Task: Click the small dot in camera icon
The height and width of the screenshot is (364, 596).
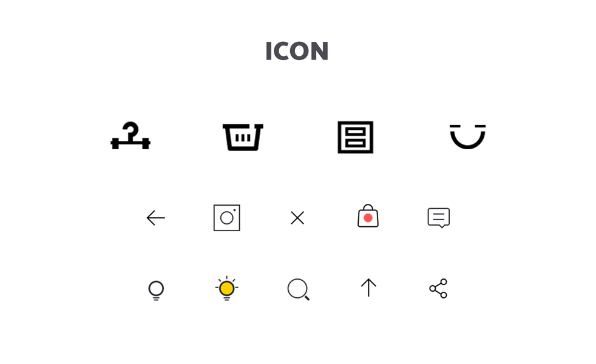Action: coord(234,210)
